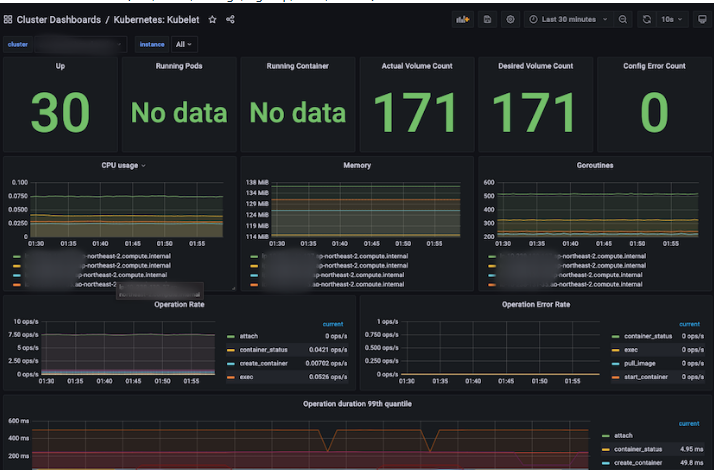Toggle the attach series in Operation Rate legend
This screenshot has height=476, width=714.
coord(249,336)
